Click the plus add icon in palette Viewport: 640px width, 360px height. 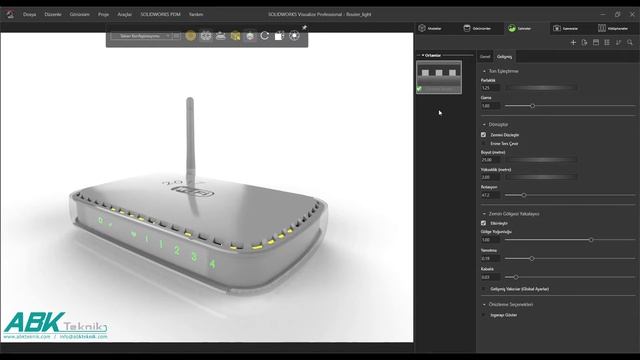(x=573, y=42)
